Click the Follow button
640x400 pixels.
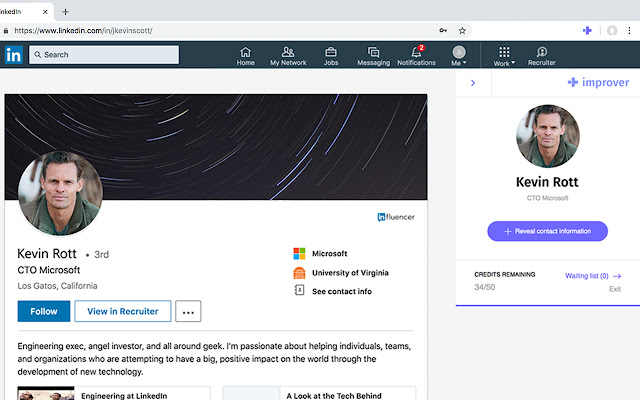[44, 311]
